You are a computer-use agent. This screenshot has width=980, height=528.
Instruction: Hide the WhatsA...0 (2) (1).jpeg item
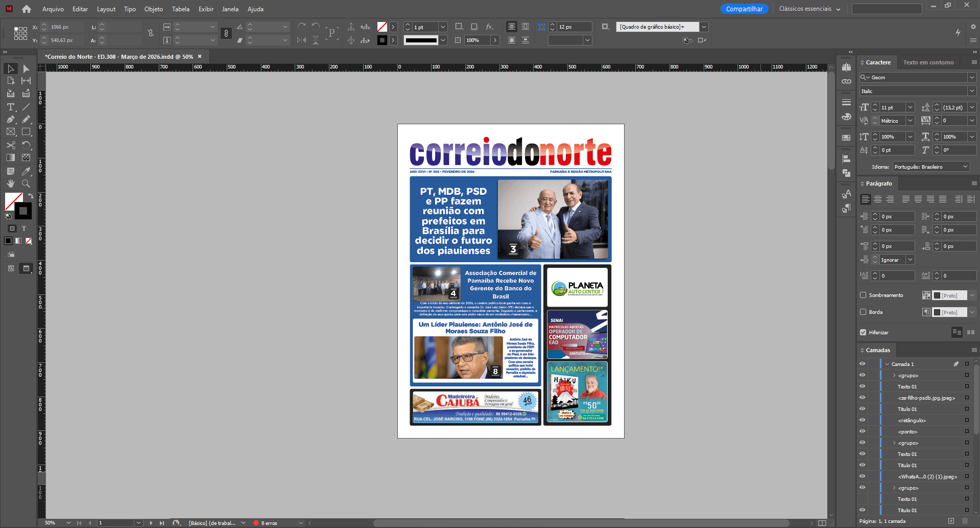click(862, 476)
